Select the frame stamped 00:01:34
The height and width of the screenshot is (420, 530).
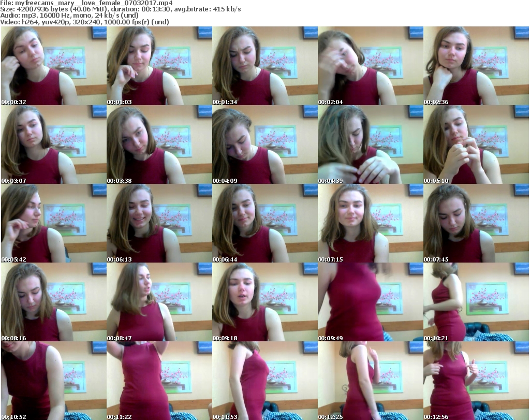coord(265,66)
